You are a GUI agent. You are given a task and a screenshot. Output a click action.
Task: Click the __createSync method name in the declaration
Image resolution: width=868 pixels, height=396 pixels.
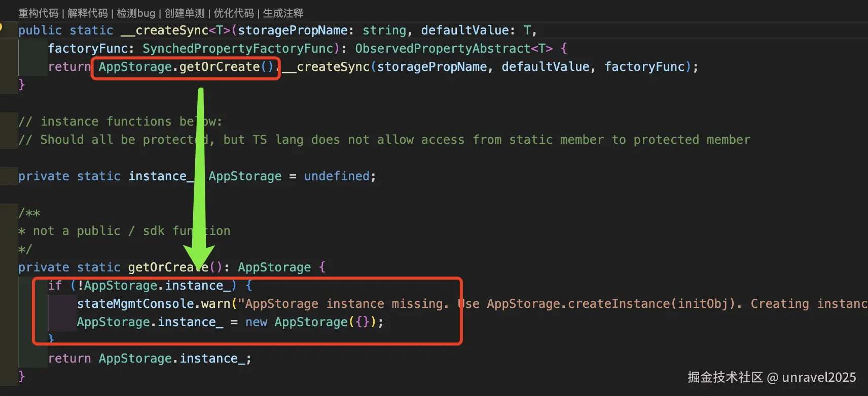pos(164,30)
